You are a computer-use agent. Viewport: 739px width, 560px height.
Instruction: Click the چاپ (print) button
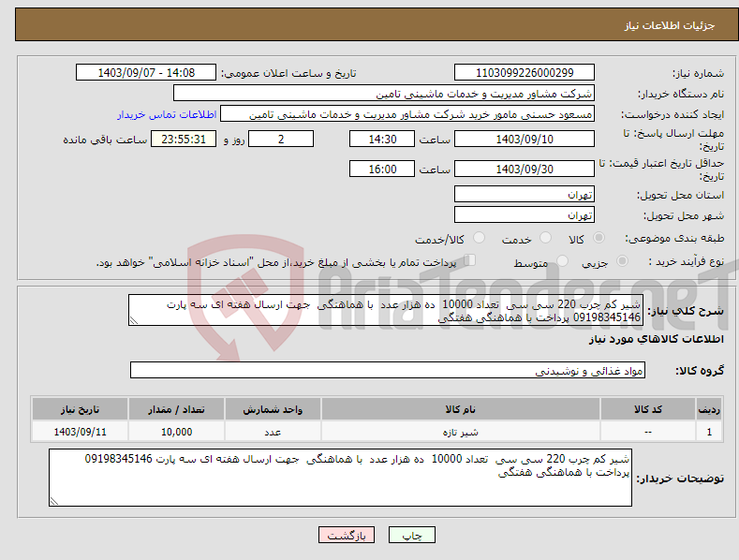(x=411, y=535)
